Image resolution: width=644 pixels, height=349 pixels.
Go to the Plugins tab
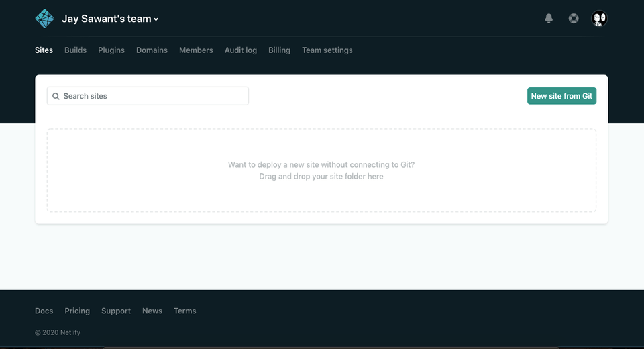click(x=111, y=50)
